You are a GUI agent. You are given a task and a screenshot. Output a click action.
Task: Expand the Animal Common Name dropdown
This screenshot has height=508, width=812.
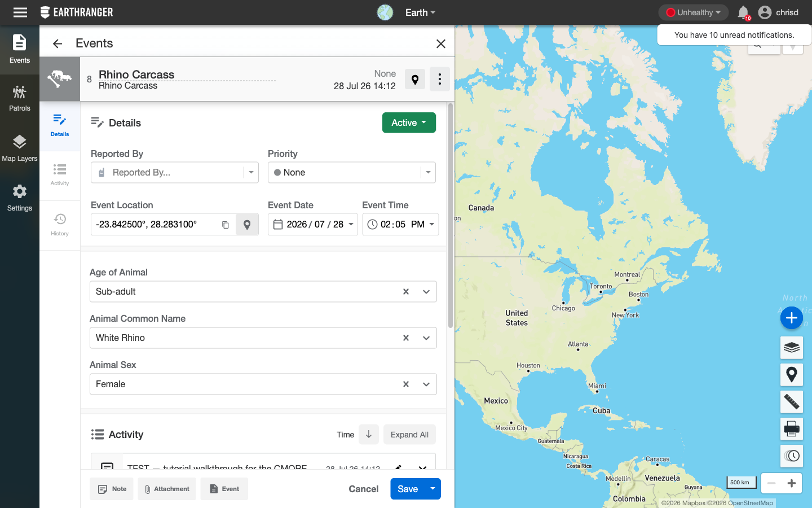(x=426, y=338)
